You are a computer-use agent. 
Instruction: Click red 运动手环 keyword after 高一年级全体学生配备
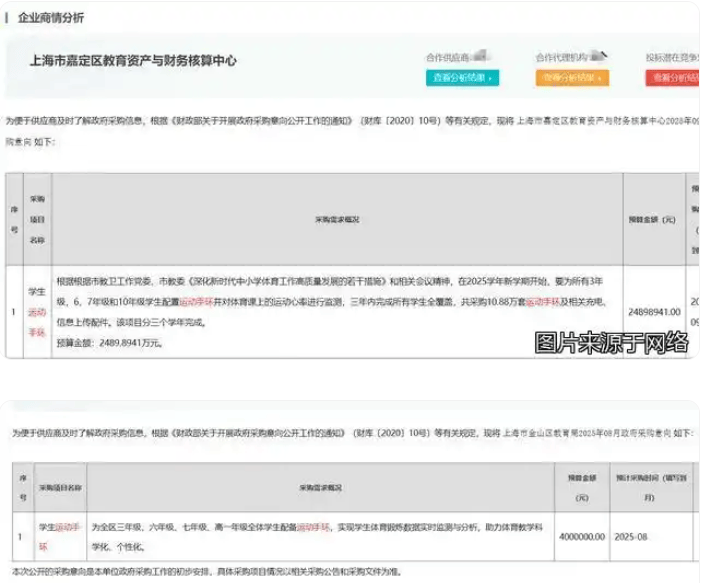[x=313, y=527]
